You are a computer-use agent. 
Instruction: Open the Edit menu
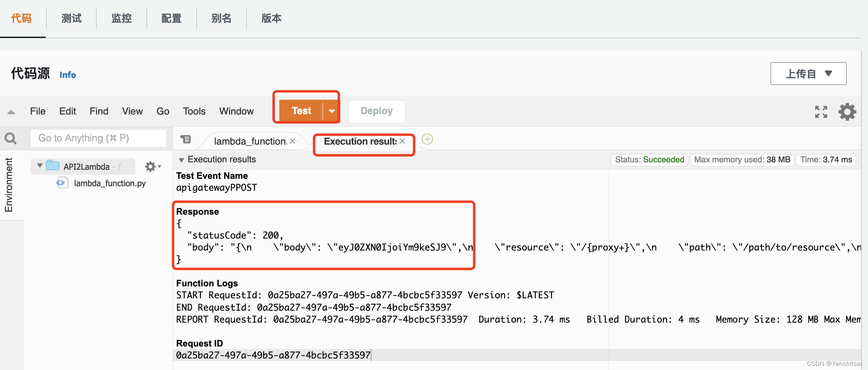coord(68,111)
